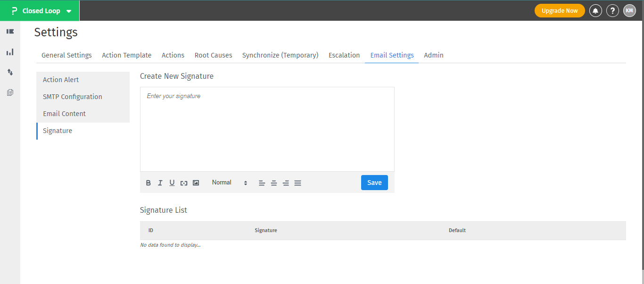Toggle Italic formatting in signature editor
Screen dimensions: 644x284
coord(160,183)
